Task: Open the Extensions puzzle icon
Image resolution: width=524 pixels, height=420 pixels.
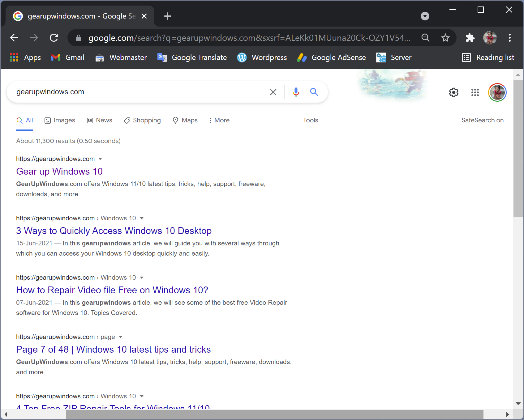Action: coord(470,38)
